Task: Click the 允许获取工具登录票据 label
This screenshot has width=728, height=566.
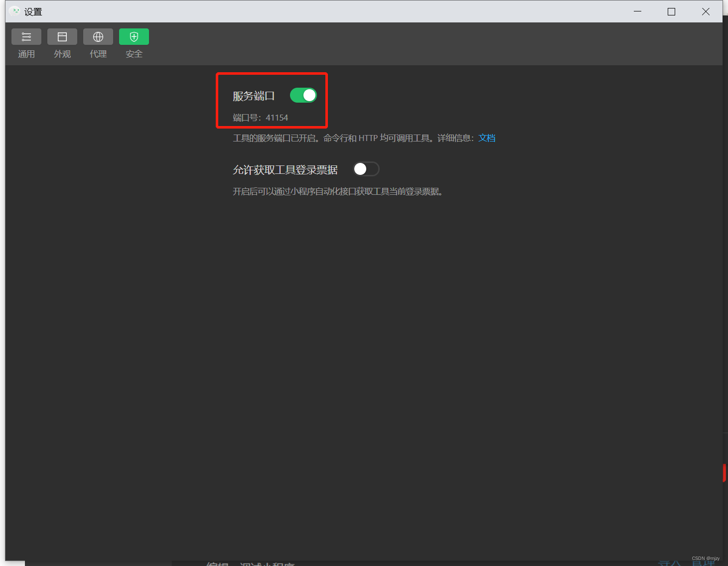Action: click(x=285, y=170)
